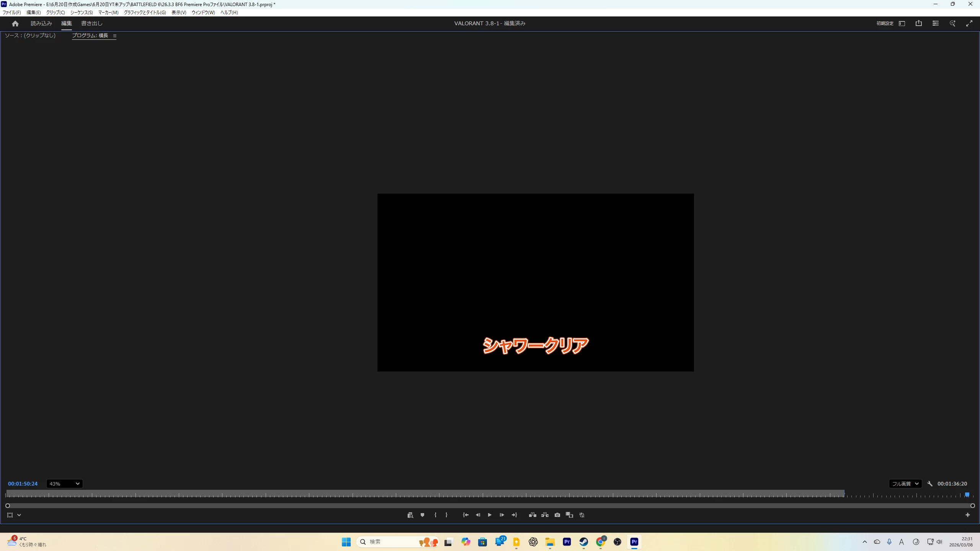980x551 pixels.
Task: Click the Go to In point icon
Action: (465, 515)
